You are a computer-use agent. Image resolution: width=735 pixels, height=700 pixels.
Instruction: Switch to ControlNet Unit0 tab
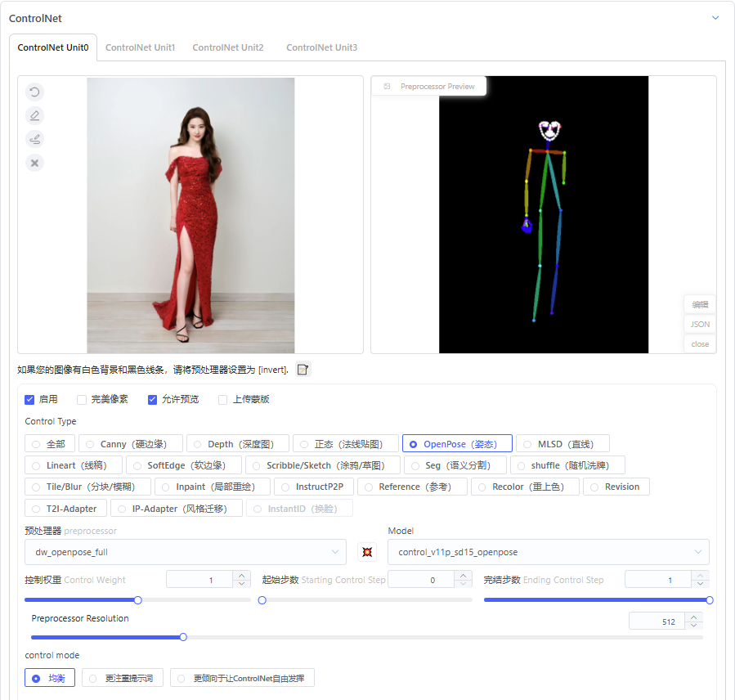point(53,47)
